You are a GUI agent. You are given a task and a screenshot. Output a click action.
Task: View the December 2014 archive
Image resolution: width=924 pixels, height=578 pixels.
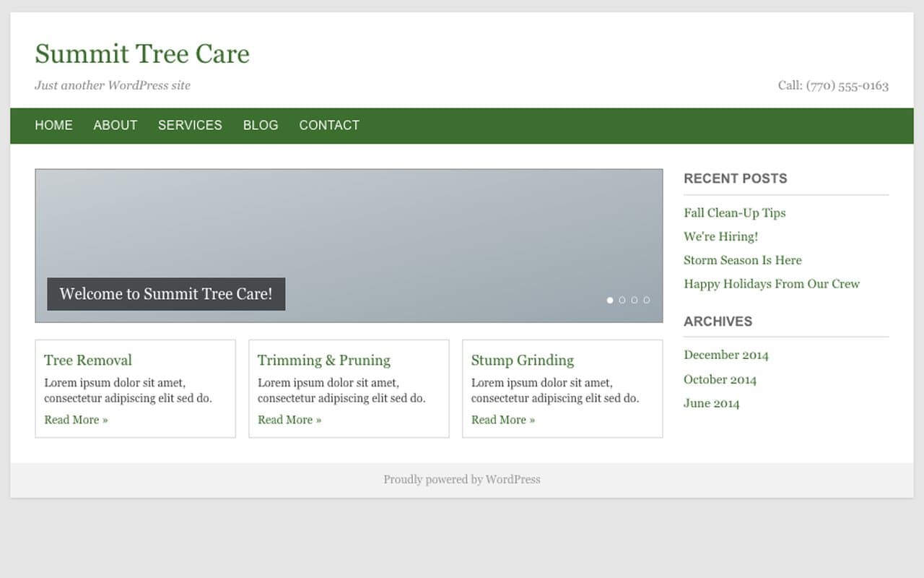(x=726, y=355)
